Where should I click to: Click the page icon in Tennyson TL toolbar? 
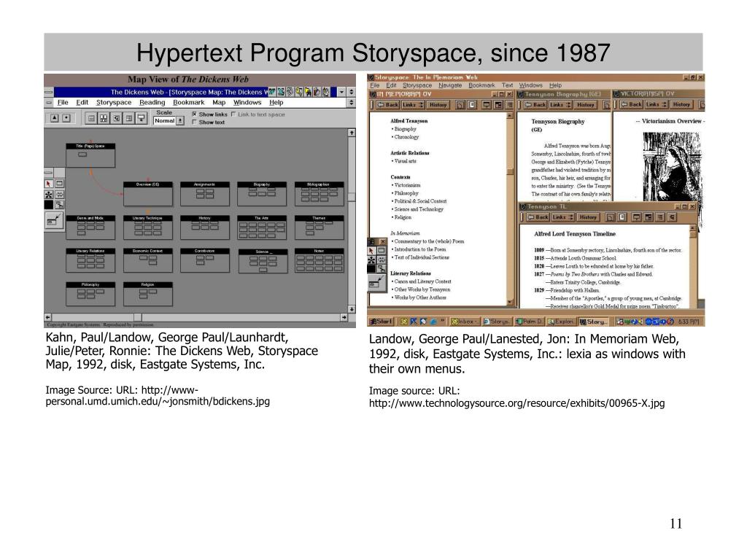(622, 217)
